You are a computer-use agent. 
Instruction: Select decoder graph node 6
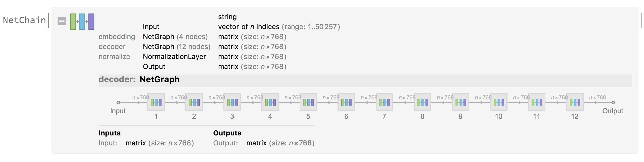346,102
